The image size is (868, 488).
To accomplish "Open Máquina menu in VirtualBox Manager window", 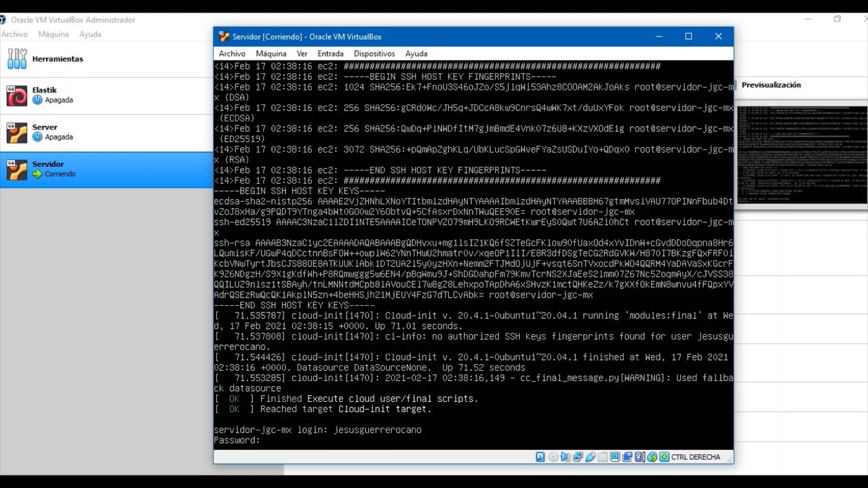I will point(54,34).
